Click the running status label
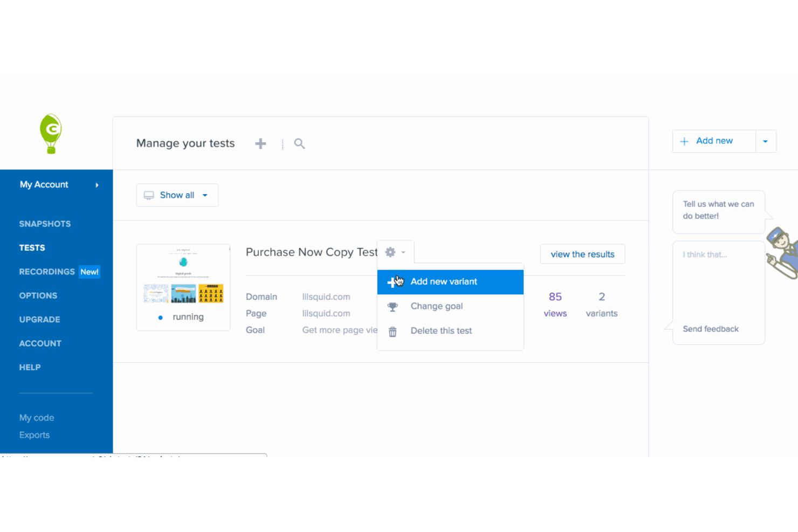 coord(188,317)
